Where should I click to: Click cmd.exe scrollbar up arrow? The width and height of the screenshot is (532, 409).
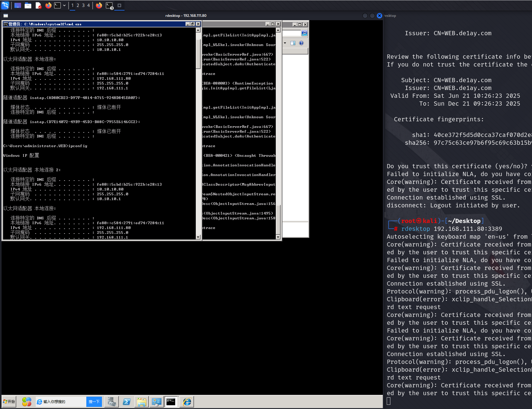tap(198, 30)
